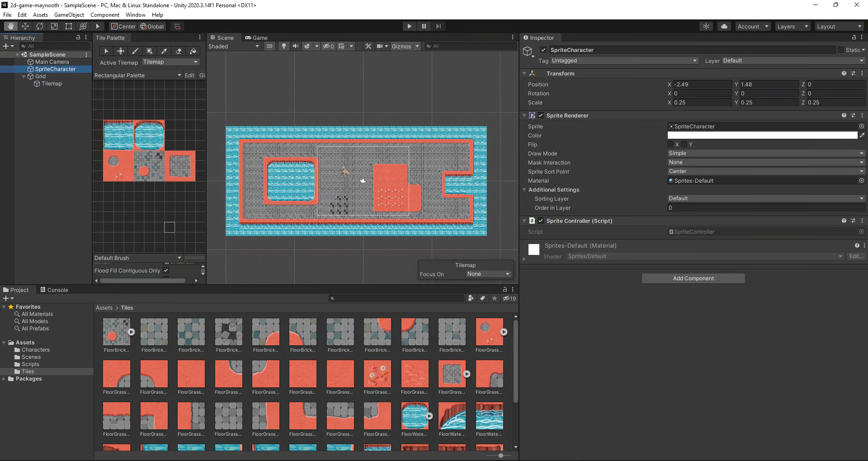
Task: Pick the Tile Palette flood fill tool
Action: coord(193,51)
